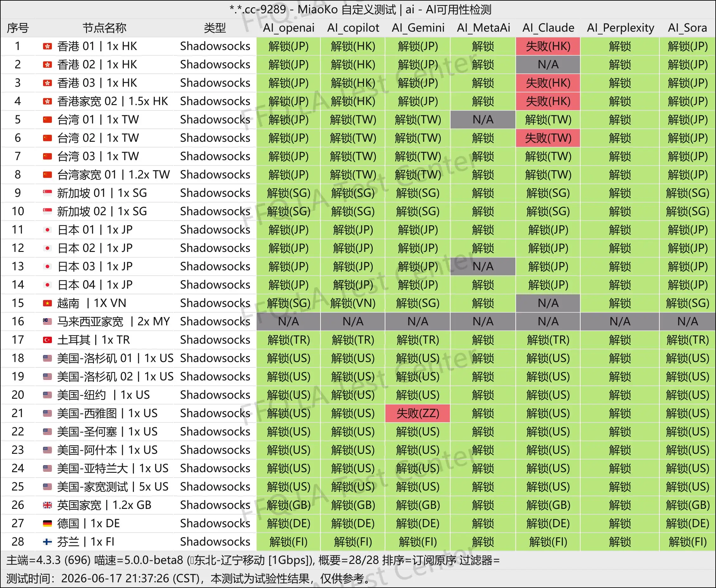
Task: Click 解锁(SG) under AI_openai in 越南 row
Action: coord(289,303)
